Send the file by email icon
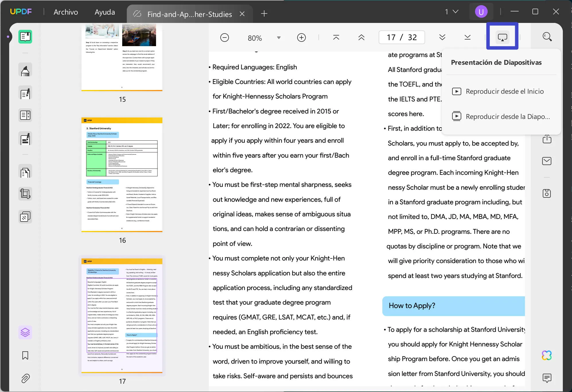The height and width of the screenshot is (392, 572). pos(547,161)
